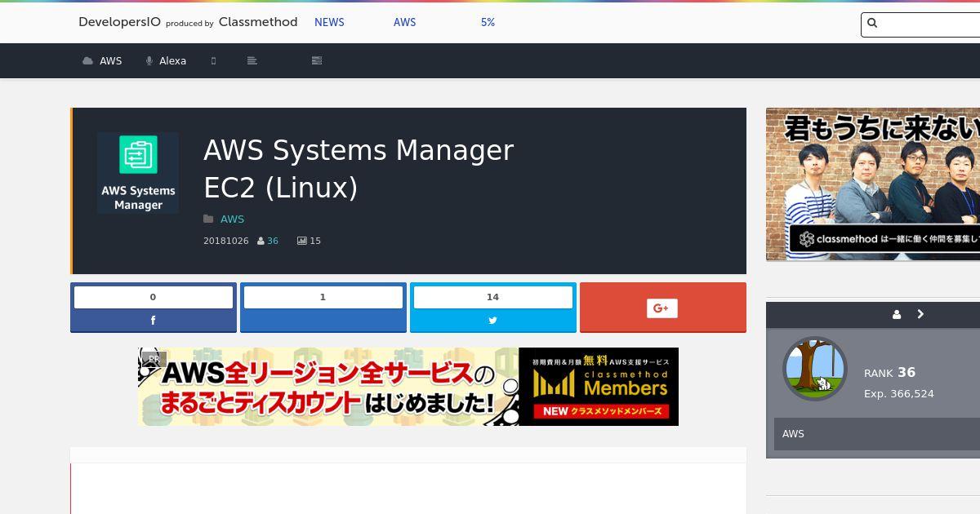Click the 'produced by' header text
The width and height of the screenshot is (980, 514).
coord(189,24)
